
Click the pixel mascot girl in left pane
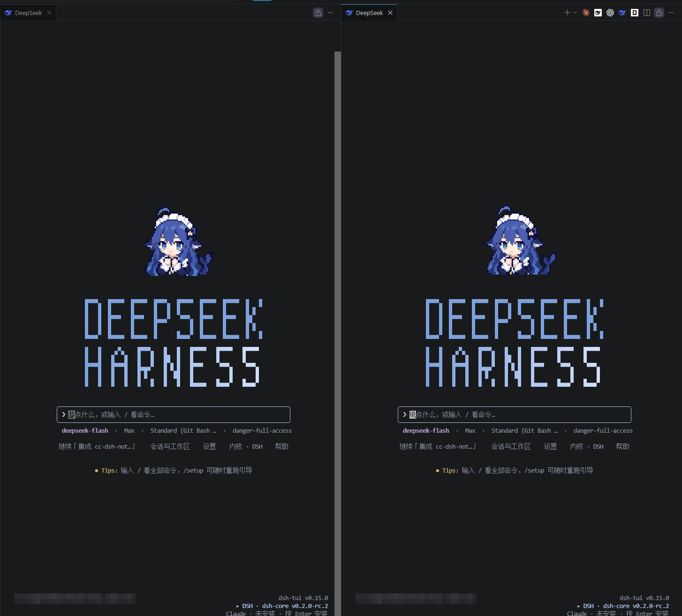click(178, 242)
